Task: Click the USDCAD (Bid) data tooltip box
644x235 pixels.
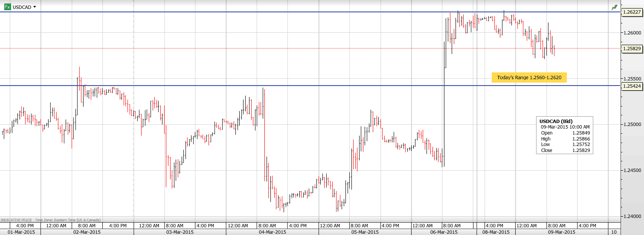Action: pyautogui.click(x=565, y=135)
